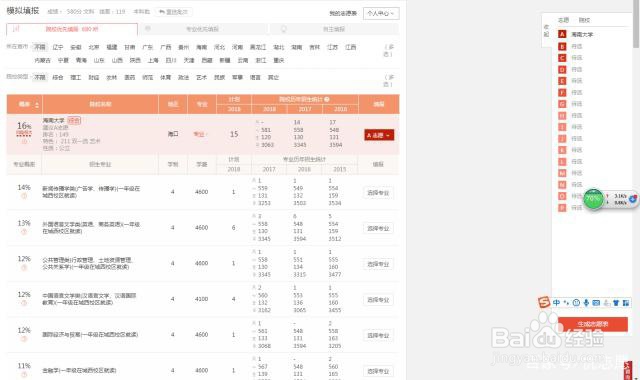Click info icon under first 12% row
This screenshot has height=380, width=640.
coord(24,267)
